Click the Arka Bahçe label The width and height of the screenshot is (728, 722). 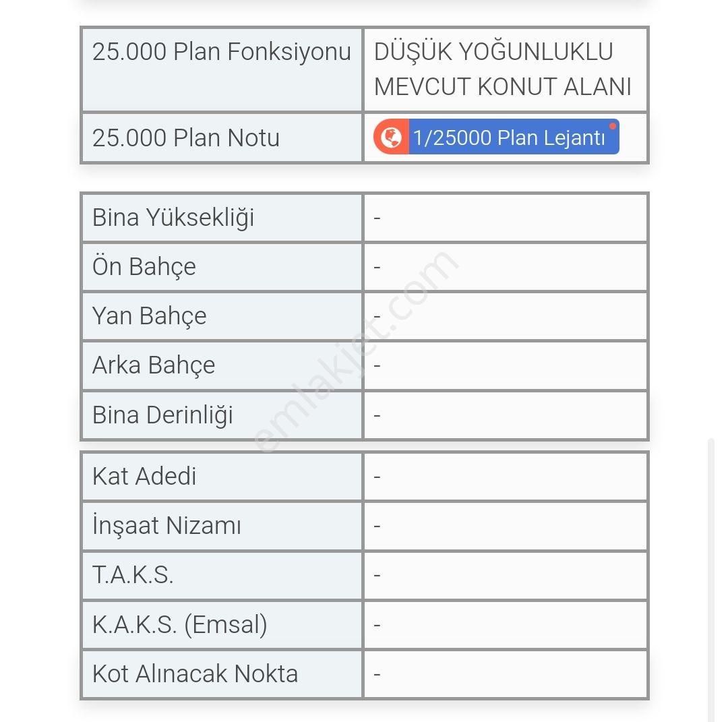coord(153,365)
